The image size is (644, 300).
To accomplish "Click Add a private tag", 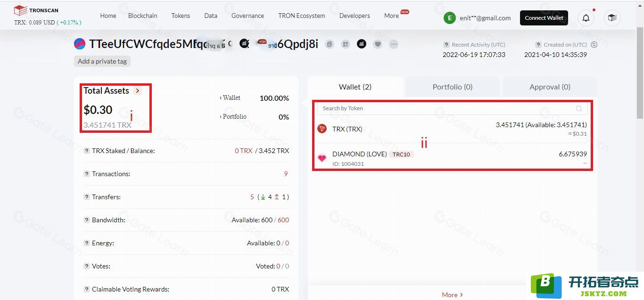I will (x=102, y=61).
